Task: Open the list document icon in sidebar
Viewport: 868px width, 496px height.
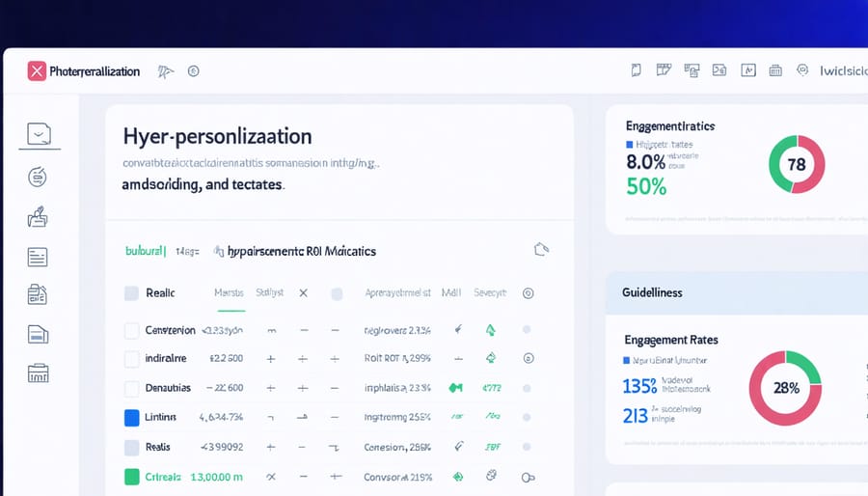Action: click(x=38, y=257)
